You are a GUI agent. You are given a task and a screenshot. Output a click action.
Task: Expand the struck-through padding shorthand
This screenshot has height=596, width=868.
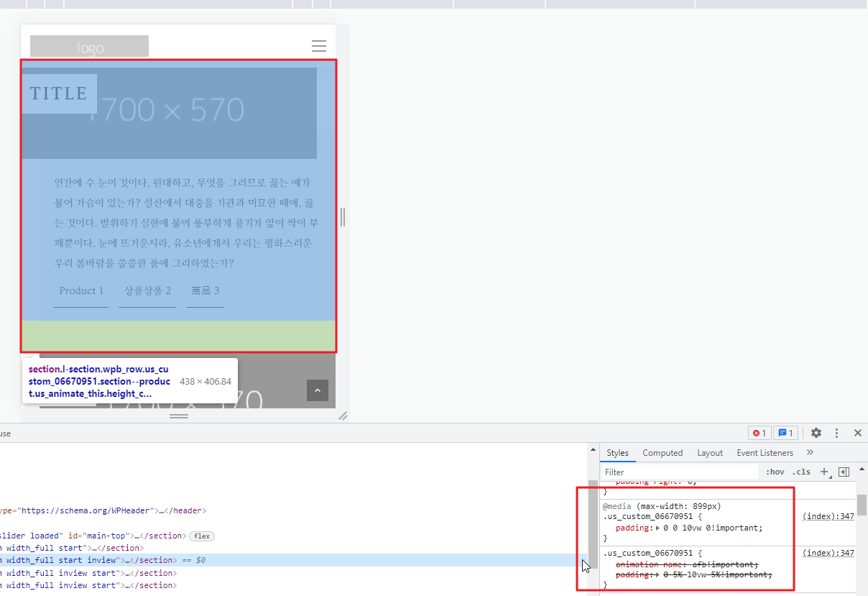click(658, 574)
